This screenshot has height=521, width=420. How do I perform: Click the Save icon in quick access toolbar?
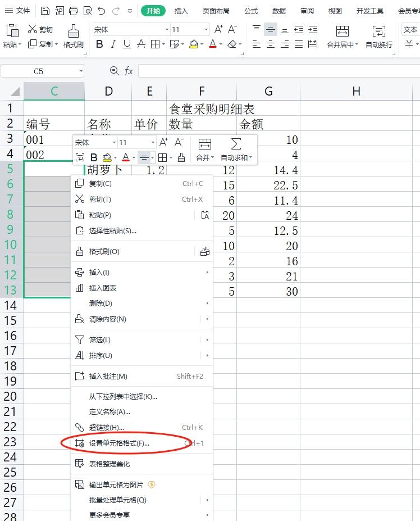45,11
